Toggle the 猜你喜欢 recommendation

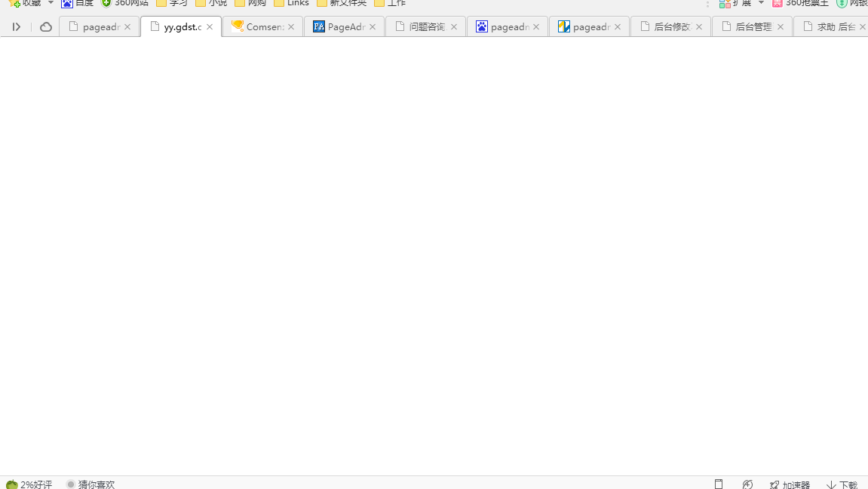click(90, 484)
